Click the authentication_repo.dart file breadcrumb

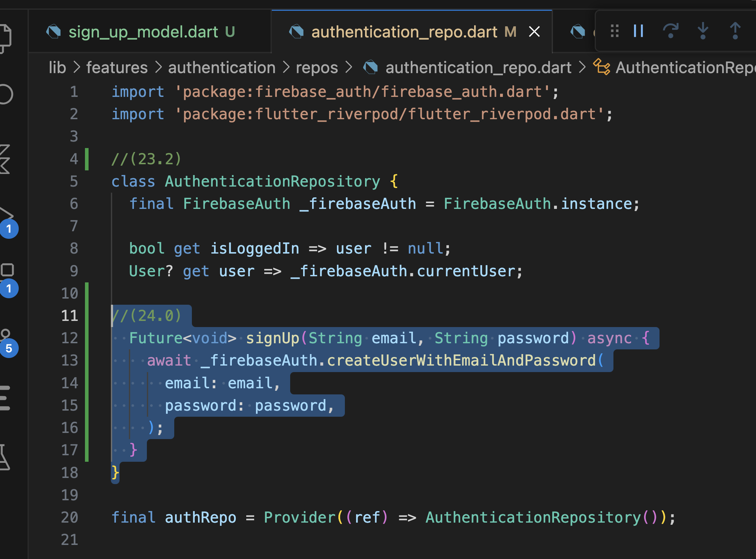coord(478,68)
